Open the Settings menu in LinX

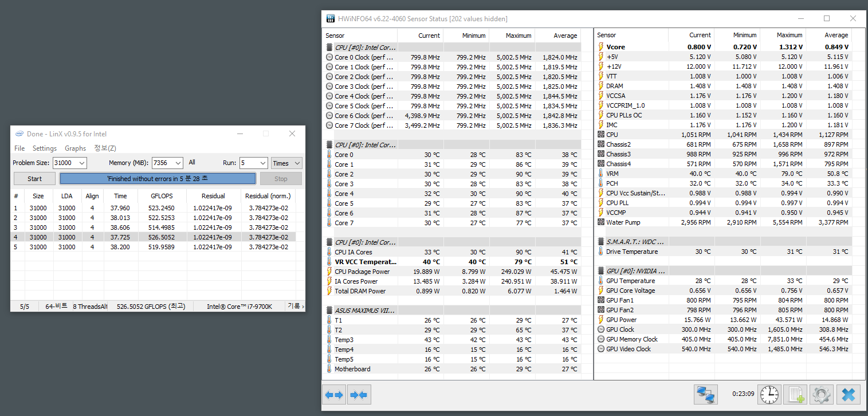pyautogui.click(x=45, y=148)
